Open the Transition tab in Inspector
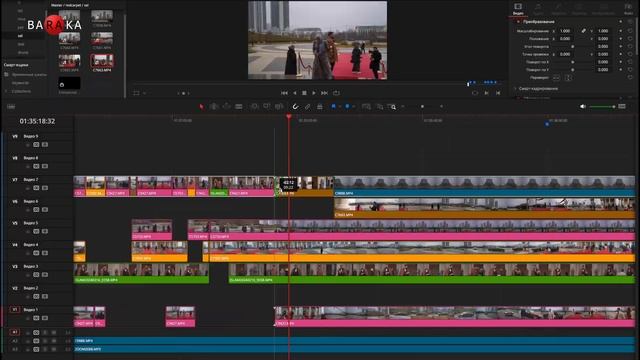This screenshot has width=640, height=360. pyautogui.click(x=579, y=9)
